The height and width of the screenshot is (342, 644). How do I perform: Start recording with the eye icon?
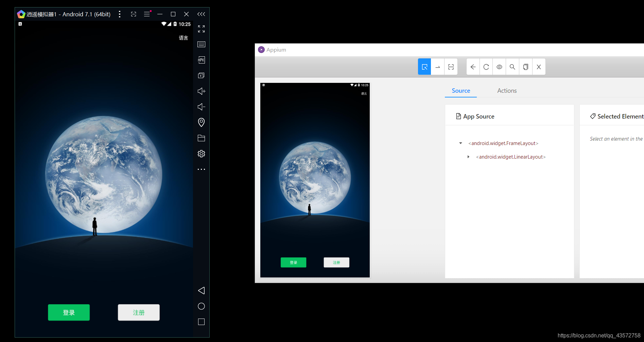[499, 67]
